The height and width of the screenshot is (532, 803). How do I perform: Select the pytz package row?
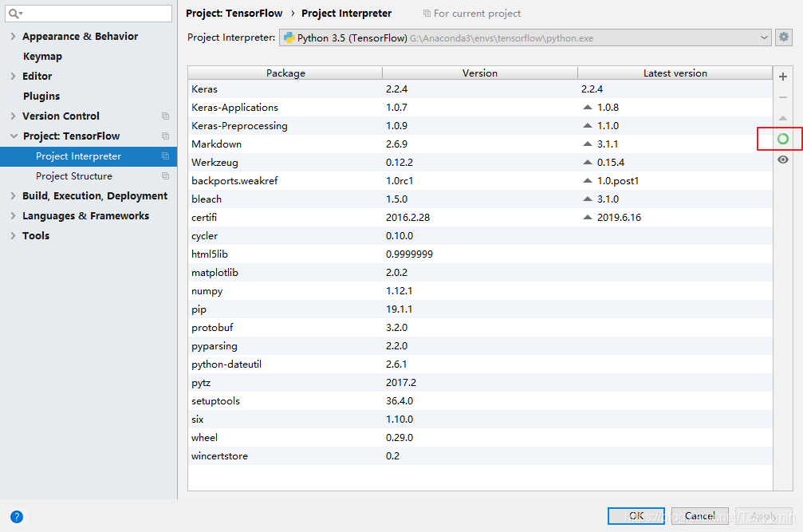[480, 383]
